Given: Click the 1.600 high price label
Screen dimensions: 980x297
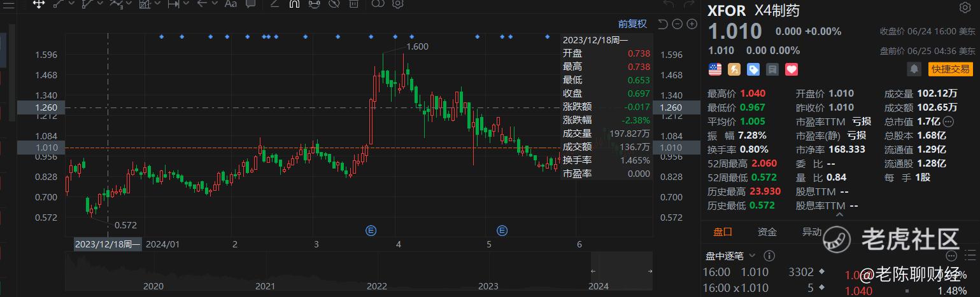Looking at the screenshot, I should tap(417, 46).
